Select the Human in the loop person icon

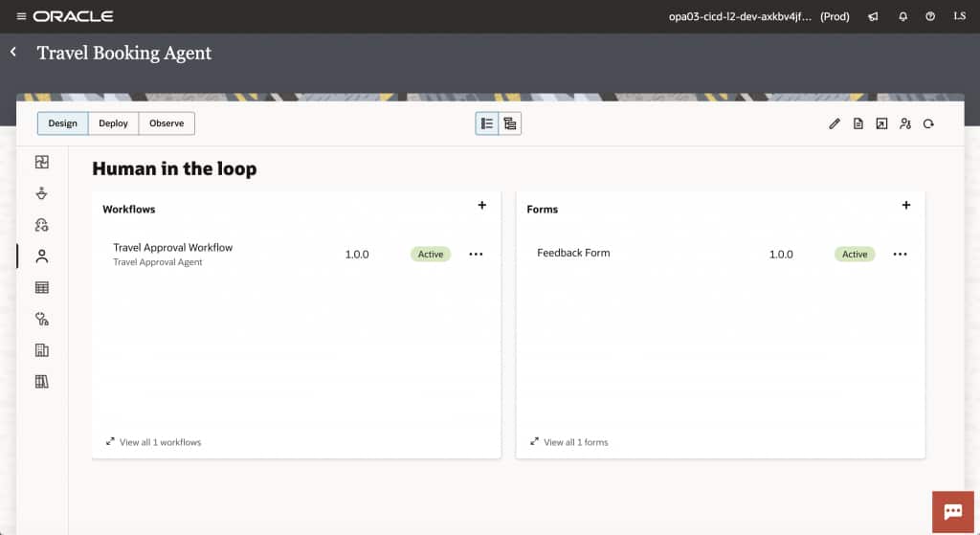point(42,256)
